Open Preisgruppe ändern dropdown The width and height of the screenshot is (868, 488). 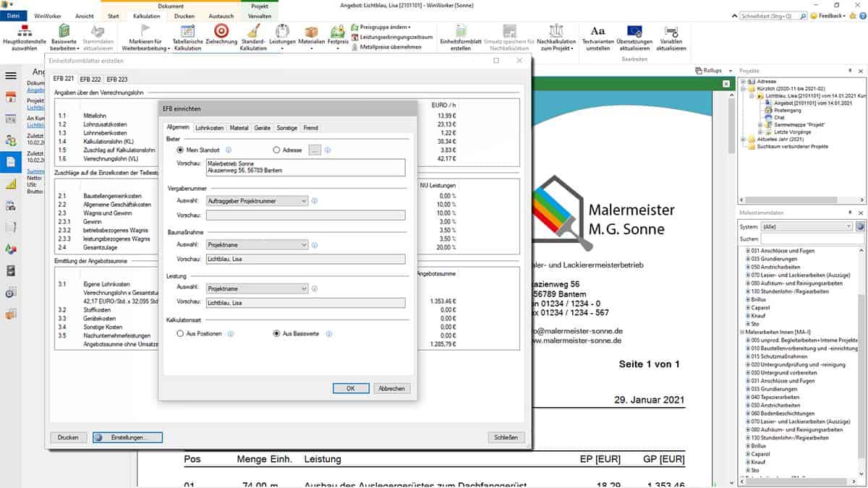tap(380, 27)
